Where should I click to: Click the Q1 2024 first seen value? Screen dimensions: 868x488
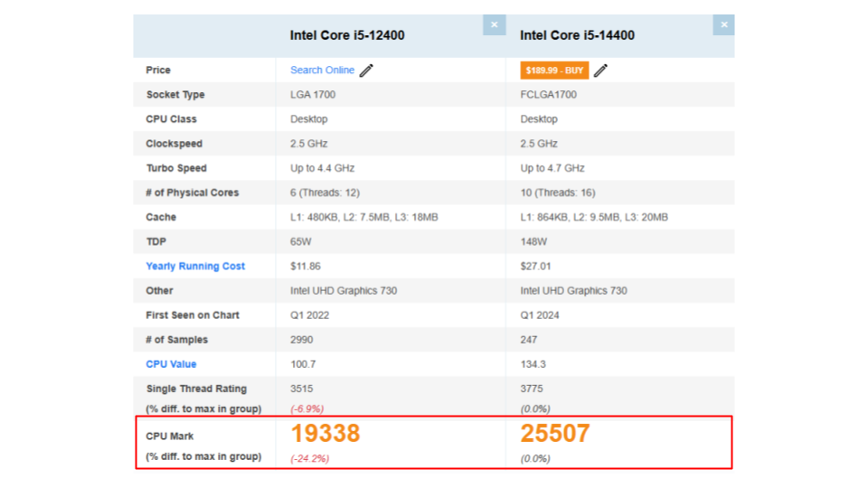(541, 315)
